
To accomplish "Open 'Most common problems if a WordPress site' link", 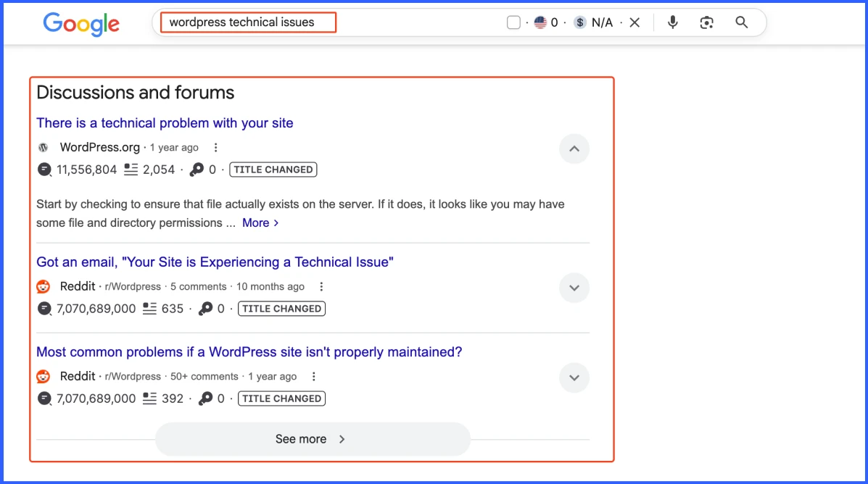I will pyautogui.click(x=249, y=352).
